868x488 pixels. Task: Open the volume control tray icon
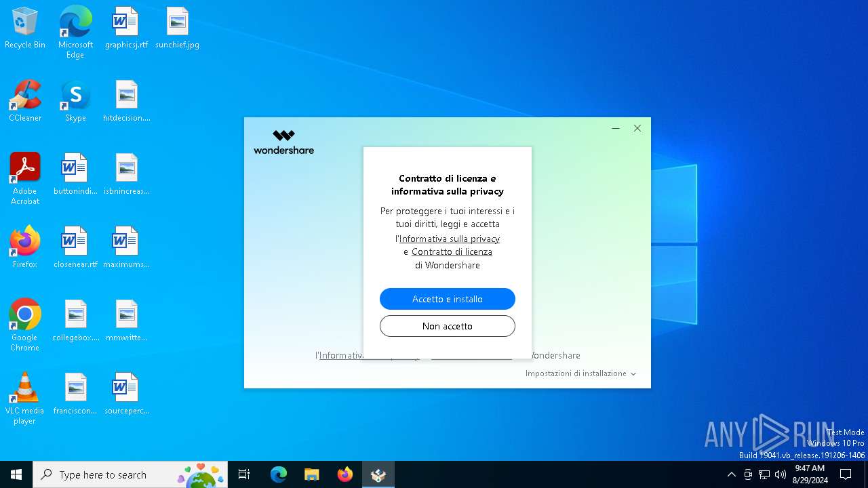[781, 474]
